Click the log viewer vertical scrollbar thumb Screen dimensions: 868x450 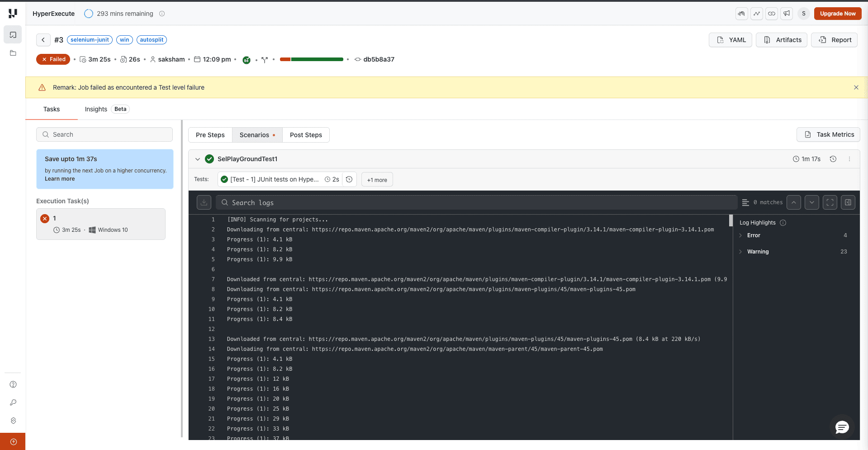731,220
